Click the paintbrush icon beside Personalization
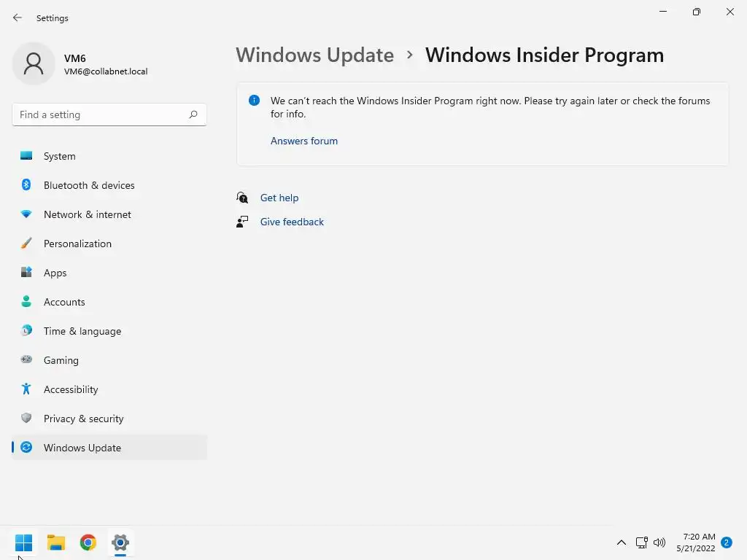747x560 pixels. 26,244
